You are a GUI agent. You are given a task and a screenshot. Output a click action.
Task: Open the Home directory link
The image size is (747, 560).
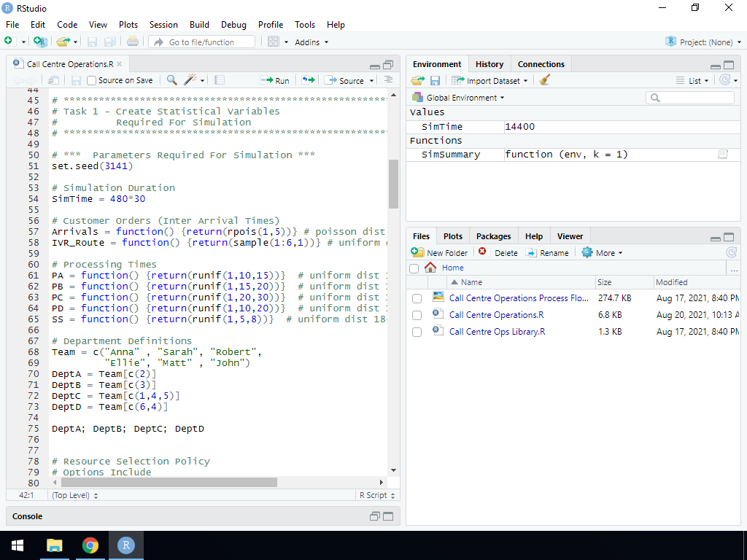tap(452, 268)
